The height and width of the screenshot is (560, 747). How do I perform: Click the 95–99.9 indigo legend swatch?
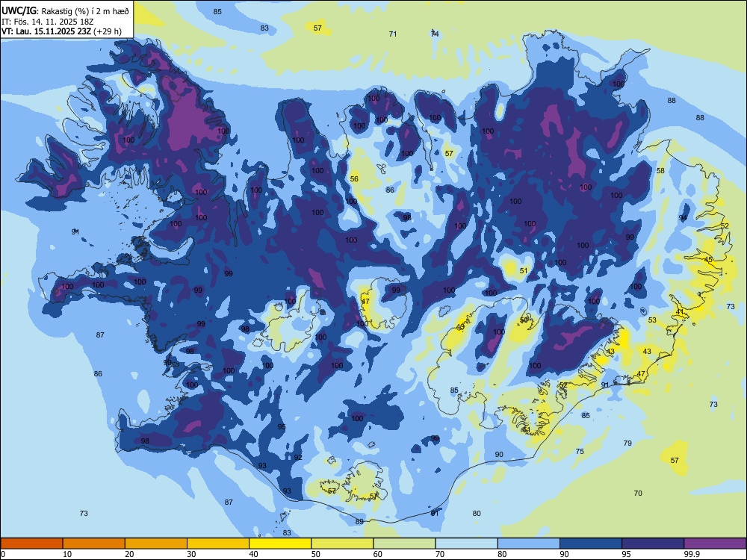[x=653, y=544]
